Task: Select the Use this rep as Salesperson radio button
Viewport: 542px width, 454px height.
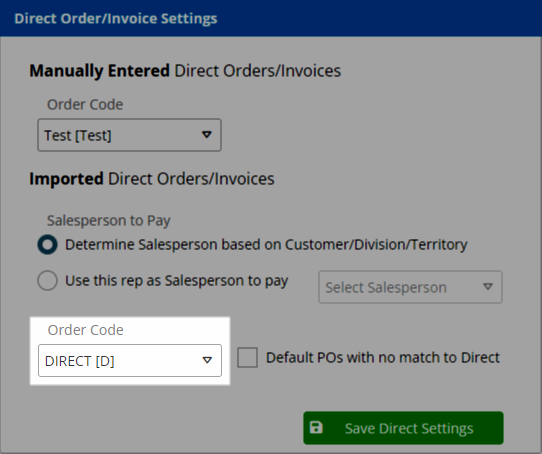Action: tap(47, 280)
